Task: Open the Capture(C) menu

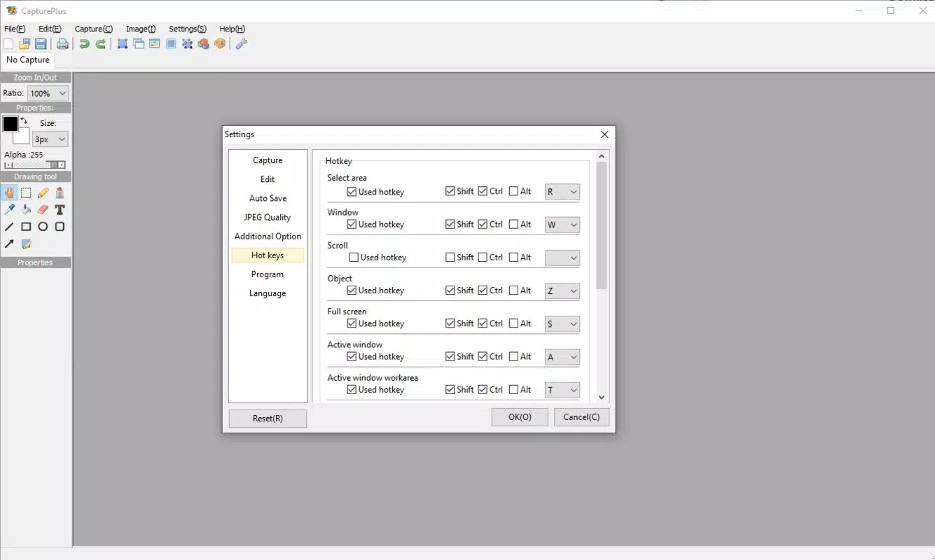Action: (x=94, y=29)
